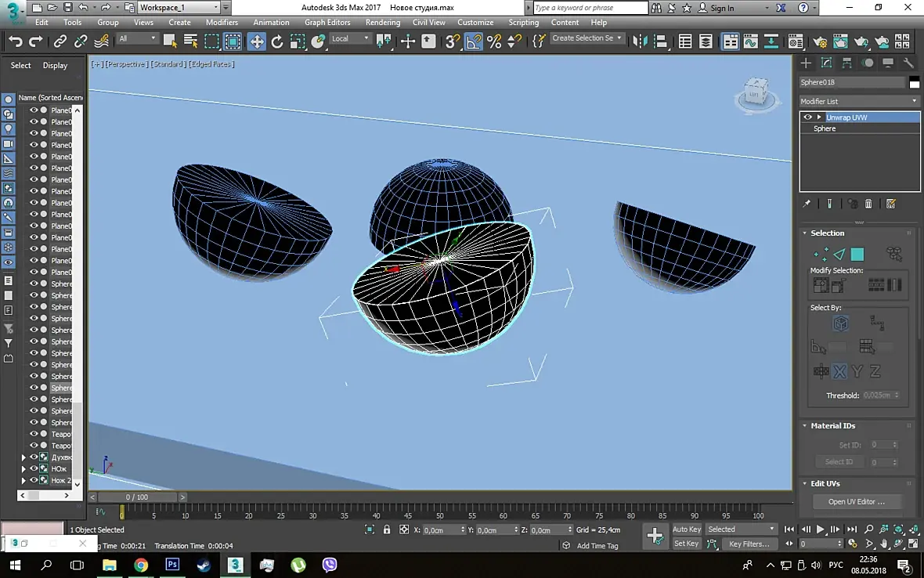The width and height of the screenshot is (924, 578).
Task: Click the Play Animation button
Action: [x=820, y=529]
